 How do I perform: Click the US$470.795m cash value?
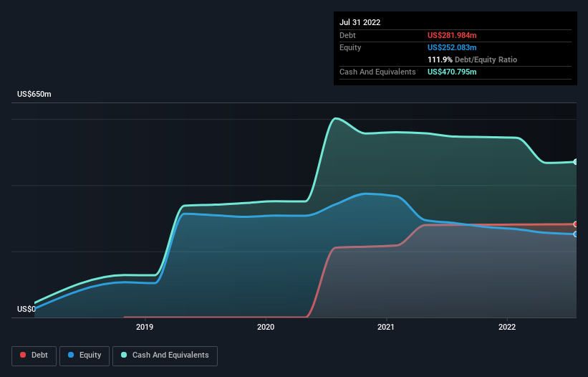tap(452, 72)
